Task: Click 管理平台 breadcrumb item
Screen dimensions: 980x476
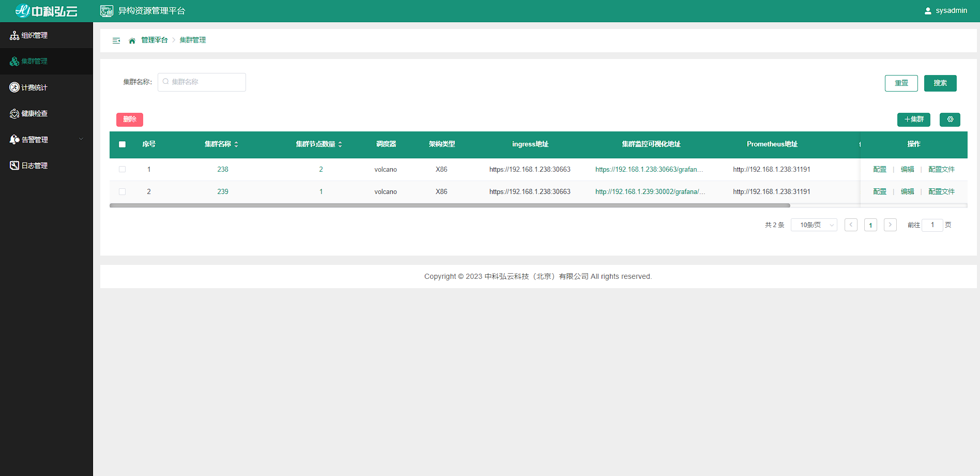Action: click(x=155, y=40)
